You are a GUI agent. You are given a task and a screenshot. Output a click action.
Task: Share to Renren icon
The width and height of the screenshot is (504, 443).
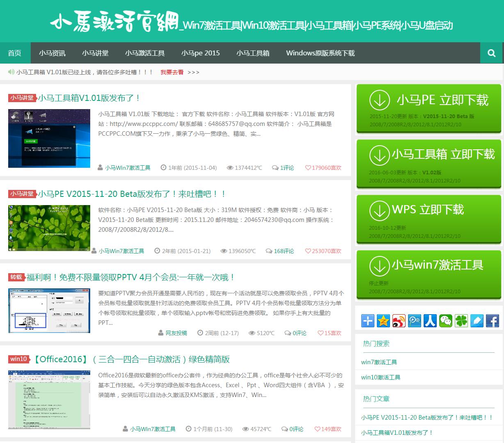(430, 321)
